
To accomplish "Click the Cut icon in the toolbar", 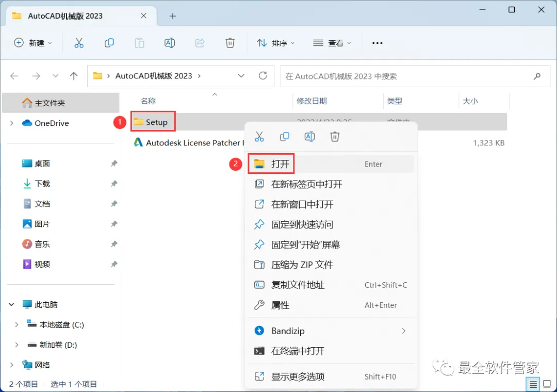I will point(79,43).
